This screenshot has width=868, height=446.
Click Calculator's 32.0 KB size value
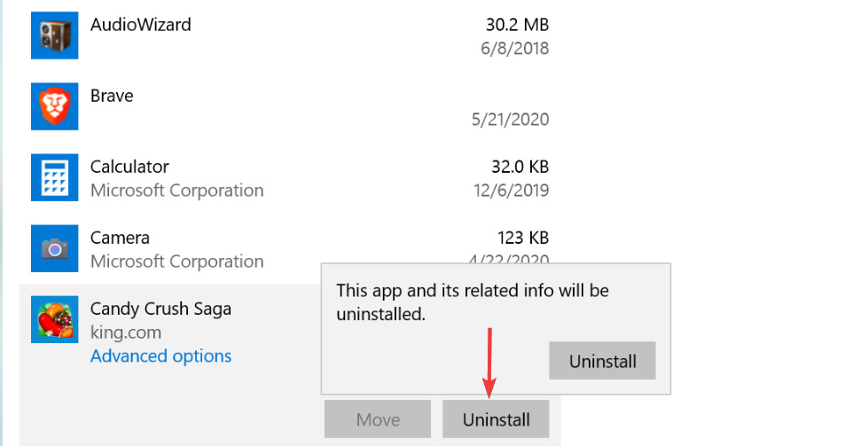tap(520, 167)
